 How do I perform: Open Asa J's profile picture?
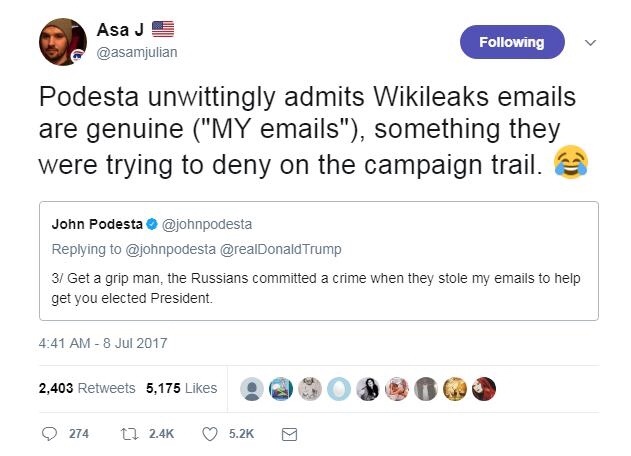[x=61, y=42]
